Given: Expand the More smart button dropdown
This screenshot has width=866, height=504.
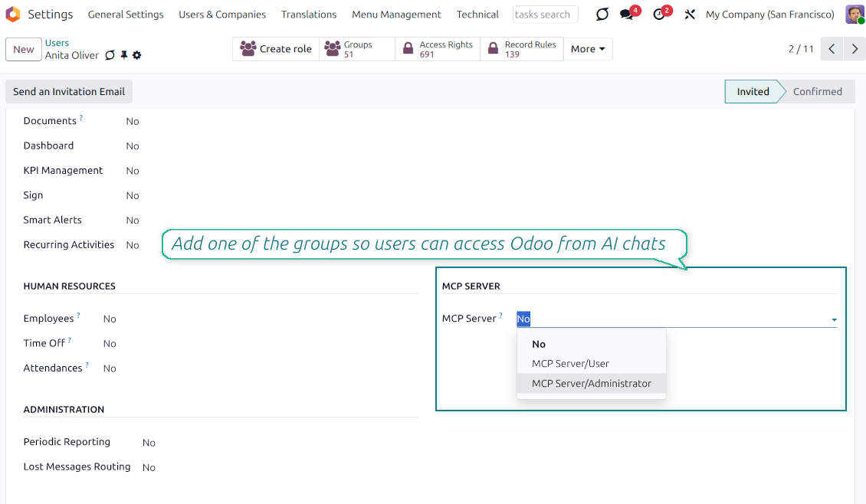Looking at the screenshot, I should click(587, 48).
